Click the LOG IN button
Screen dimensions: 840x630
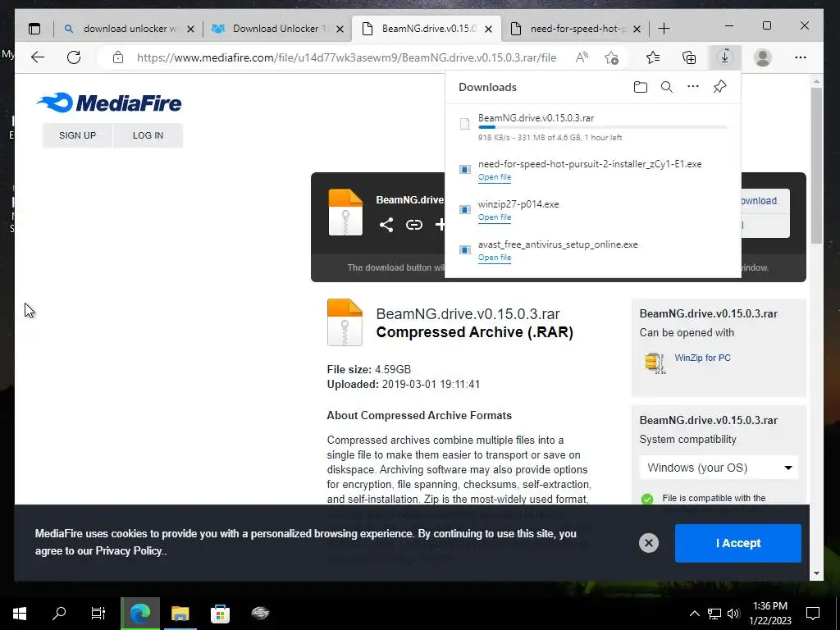[x=148, y=135]
